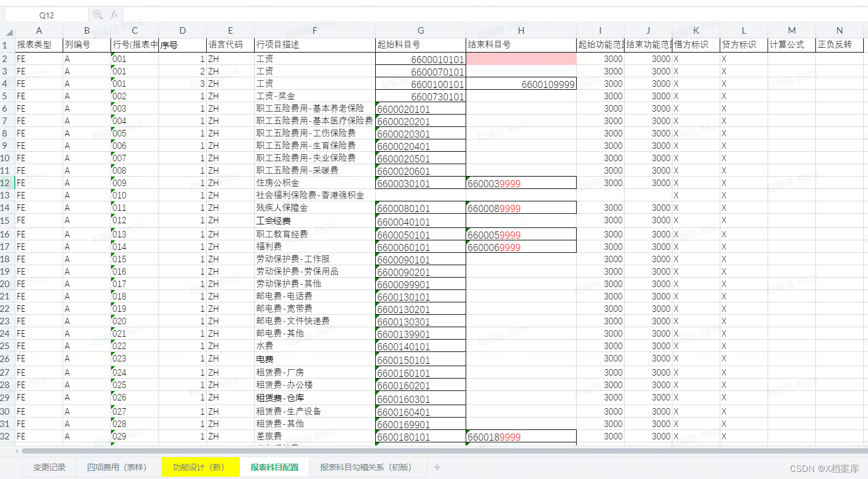Click cell 6600169901 for 租赁费-其他
The height and width of the screenshot is (479, 868).
[x=421, y=424]
